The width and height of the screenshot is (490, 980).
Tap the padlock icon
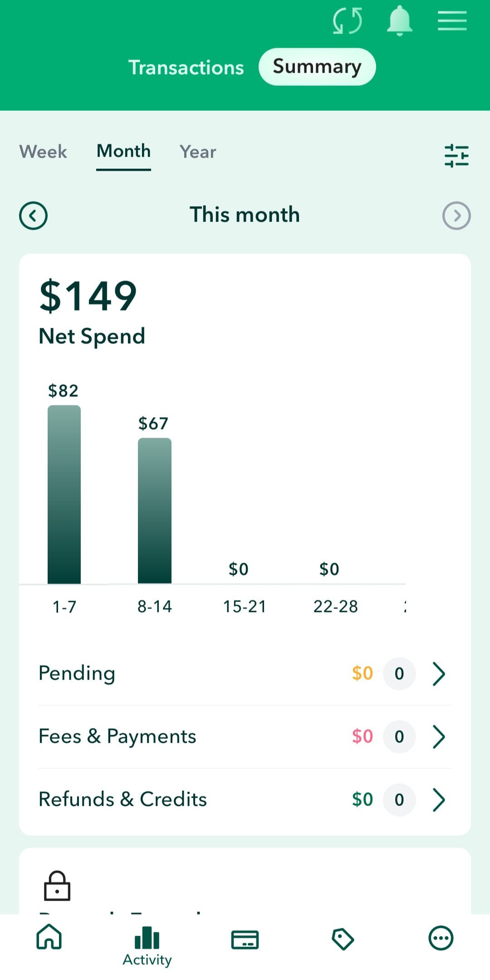tap(57, 886)
